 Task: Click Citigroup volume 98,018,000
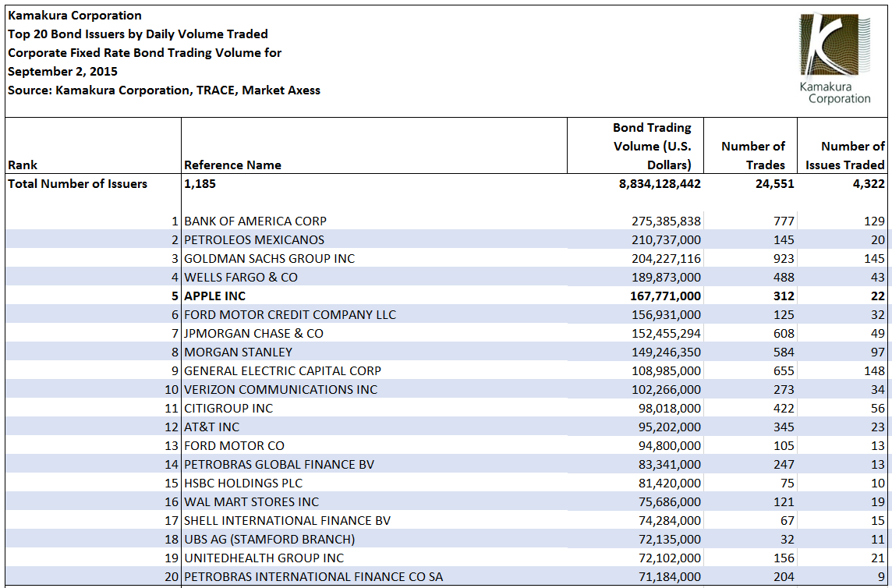point(670,408)
